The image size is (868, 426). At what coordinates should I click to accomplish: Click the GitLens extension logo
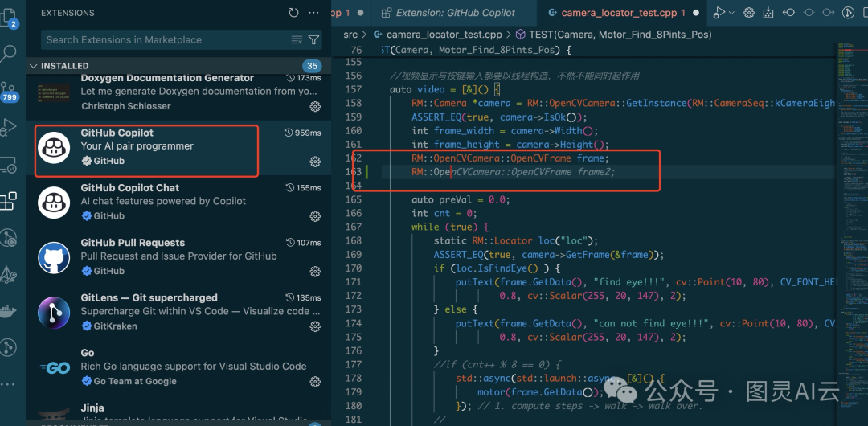coord(54,313)
